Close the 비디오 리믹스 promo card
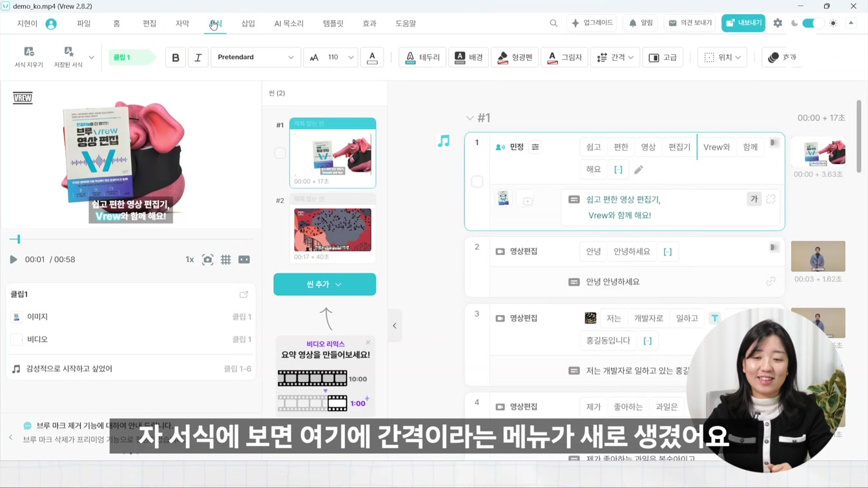This screenshot has width=868, height=488. tap(368, 343)
